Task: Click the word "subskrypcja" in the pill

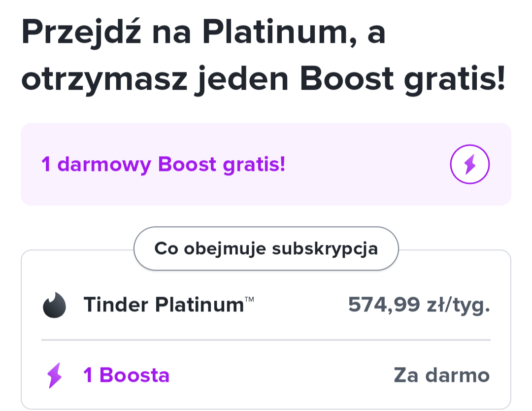Action: pyautogui.click(x=325, y=249)
